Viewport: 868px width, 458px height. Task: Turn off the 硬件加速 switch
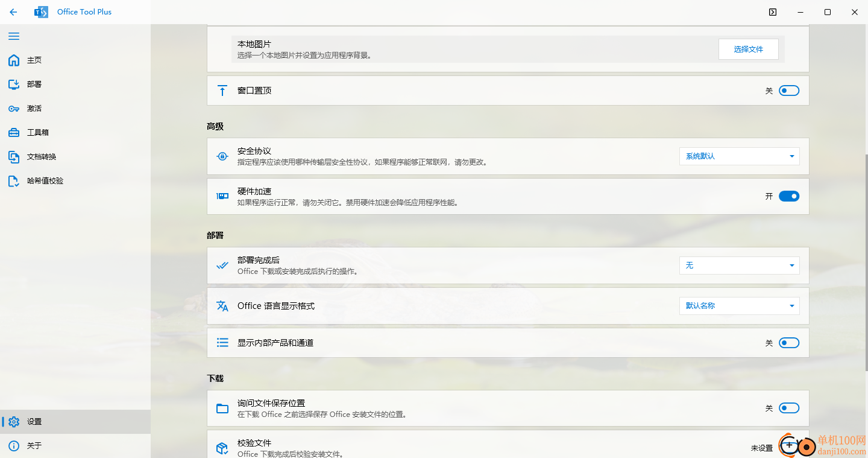pos(789,196)
